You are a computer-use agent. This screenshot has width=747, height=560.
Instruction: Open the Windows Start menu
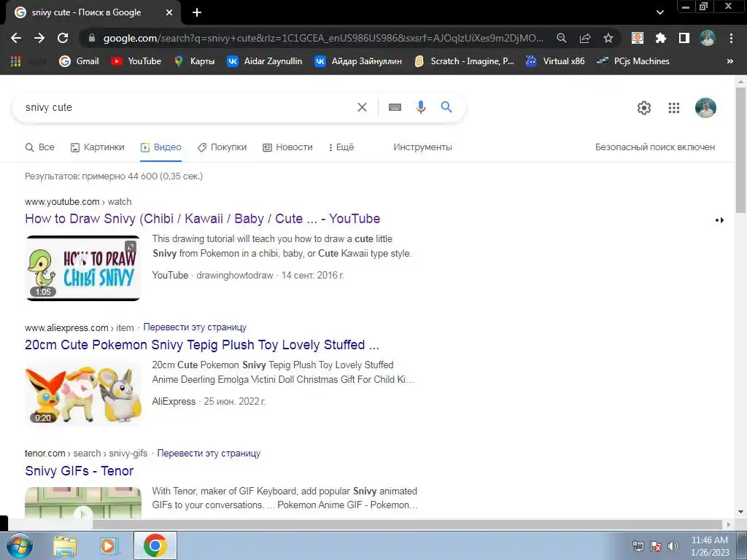[18, 545]
